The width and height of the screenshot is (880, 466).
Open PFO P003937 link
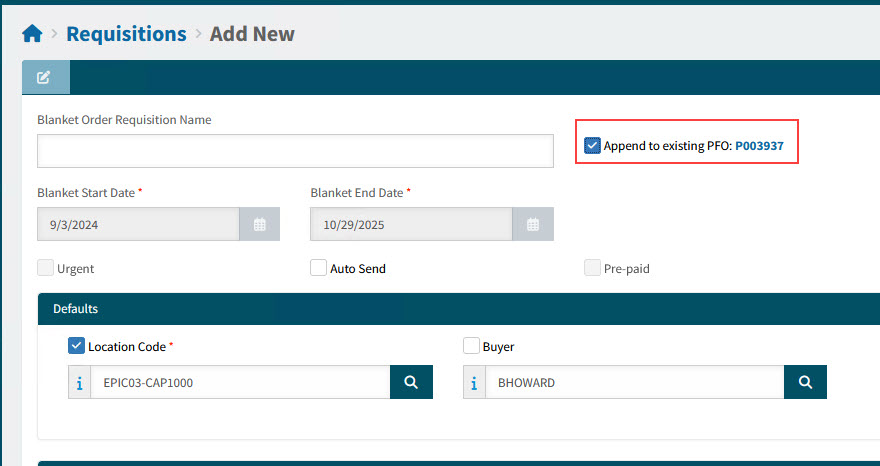(759, 146)
